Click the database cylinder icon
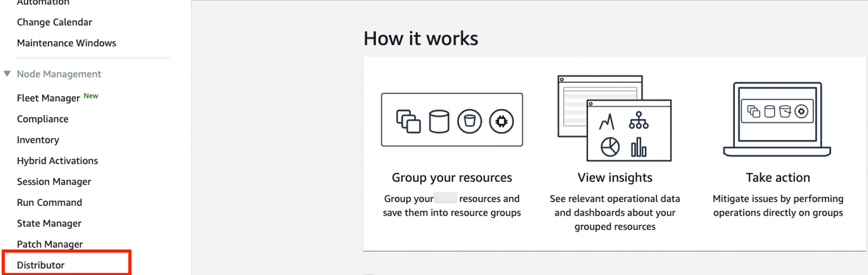The image size is (868, 275). pos(439,122)
